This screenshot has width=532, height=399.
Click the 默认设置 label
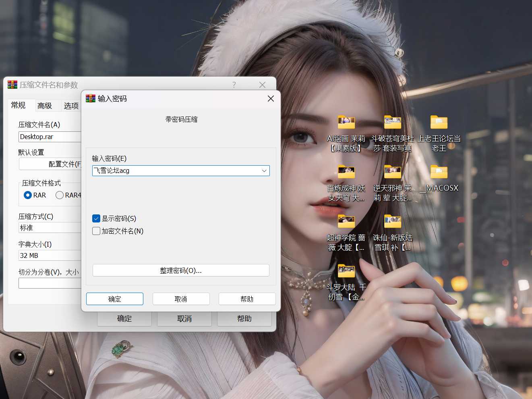point(31,152)
